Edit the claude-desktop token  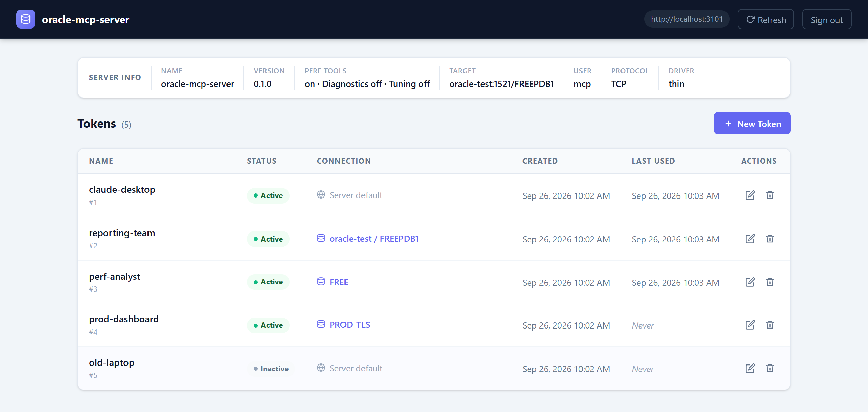click(x=750, y=195)
